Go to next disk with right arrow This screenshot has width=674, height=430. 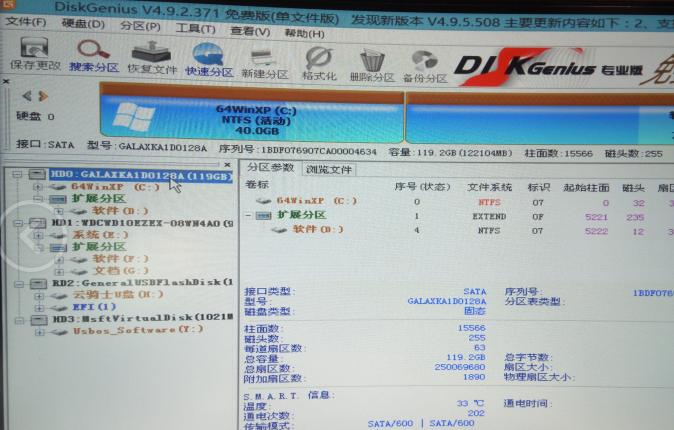(x=43, y=96)
